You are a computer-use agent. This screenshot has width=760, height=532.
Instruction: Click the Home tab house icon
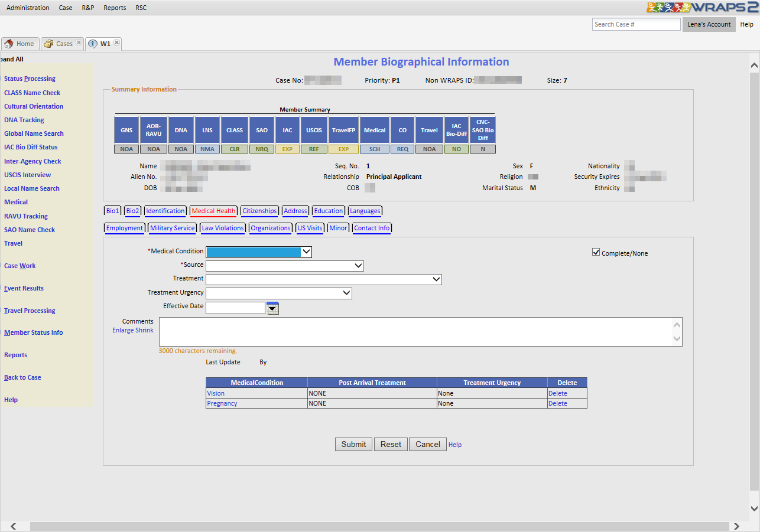pyautogui.click(x=9, y=44)
